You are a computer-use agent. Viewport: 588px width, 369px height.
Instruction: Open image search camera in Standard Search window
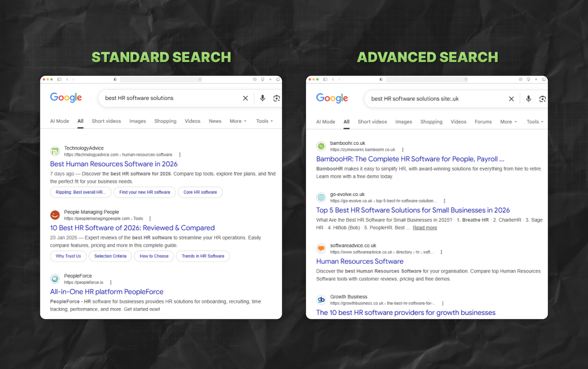276,98
